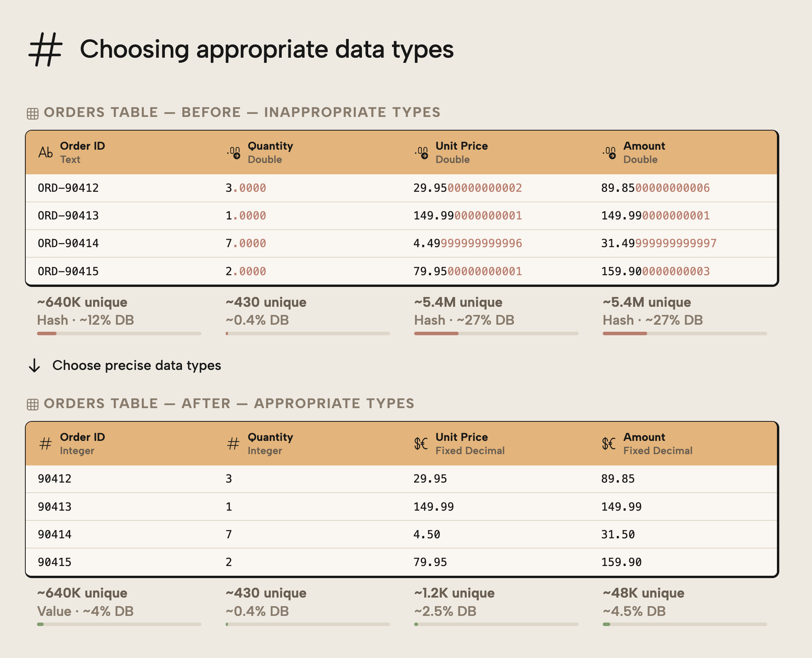This screenshot has height=658, width=812.
Task: Select the Integer icon on after-table Quantity
Action: (233, 443)
